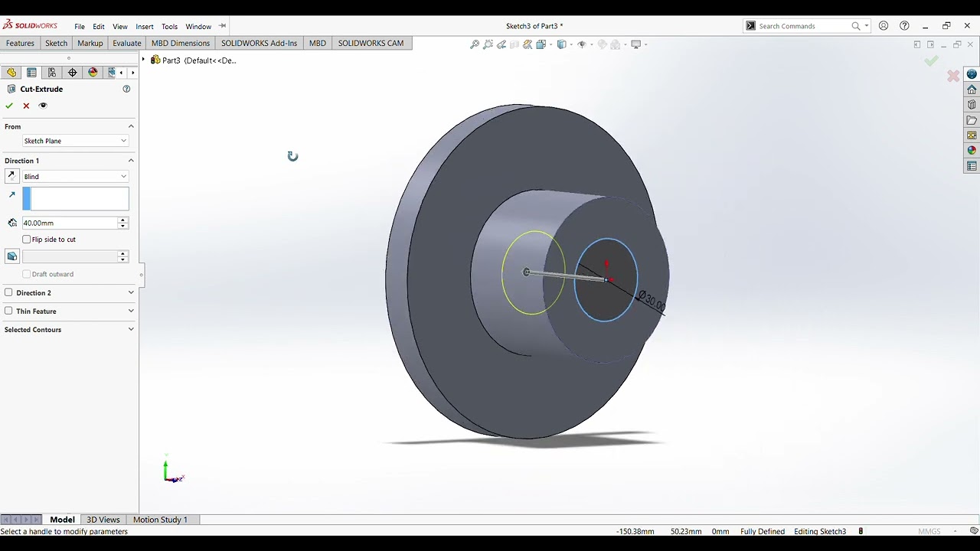
Task: Enable Flip side to cut checkbox
Action: [x=27, y=240]
